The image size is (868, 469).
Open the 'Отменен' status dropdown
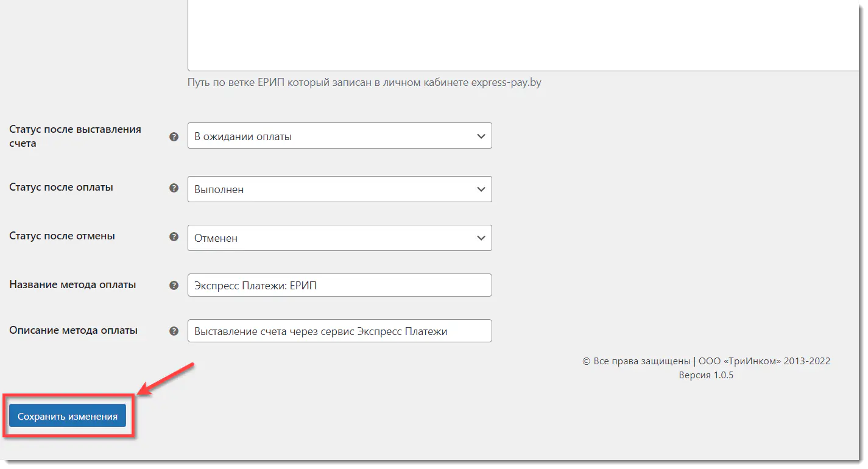point(339,238)
